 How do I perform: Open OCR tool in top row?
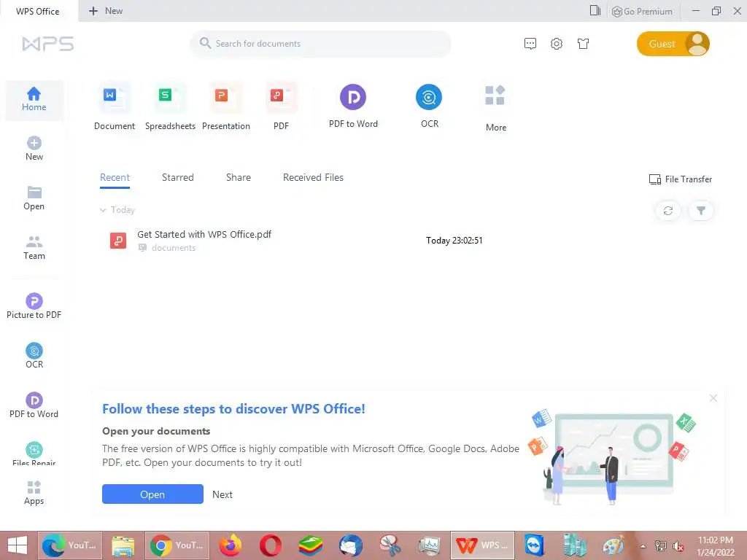click(x=429, y=106)
